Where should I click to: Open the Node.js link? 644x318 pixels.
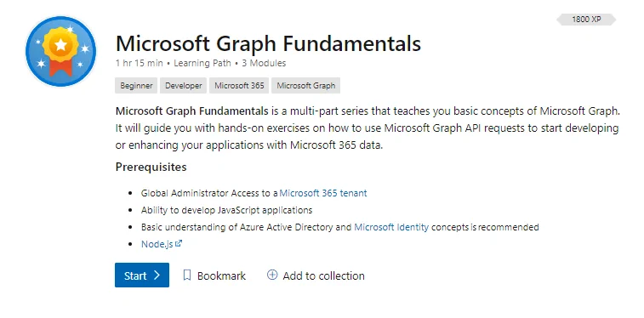pyautogui.click(x=157, y=244)
